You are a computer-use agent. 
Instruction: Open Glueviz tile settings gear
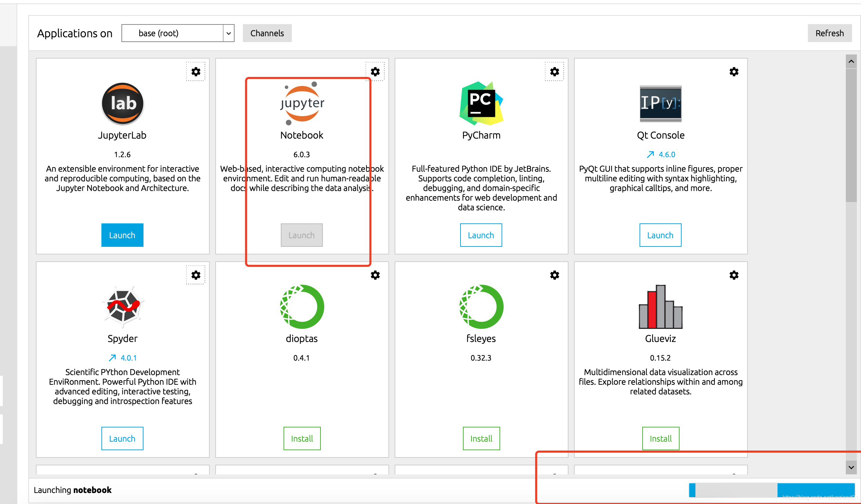pos(734,275)
